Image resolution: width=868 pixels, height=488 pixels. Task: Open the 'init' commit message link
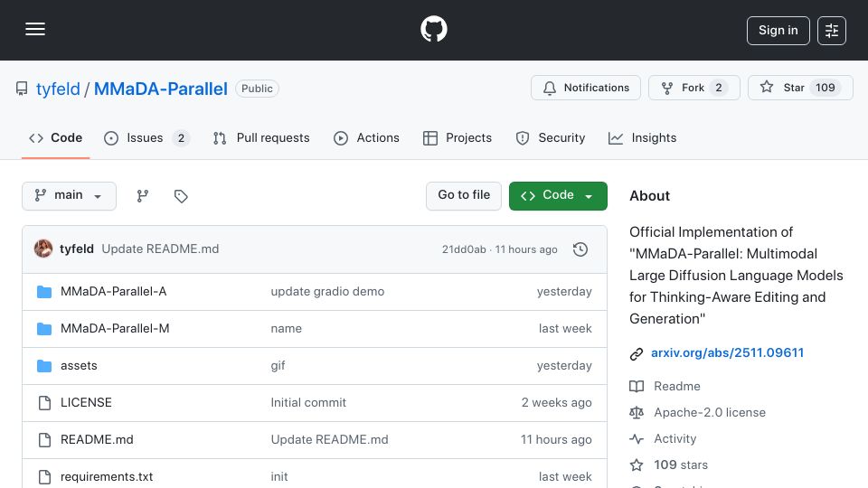tap(279, 476)
